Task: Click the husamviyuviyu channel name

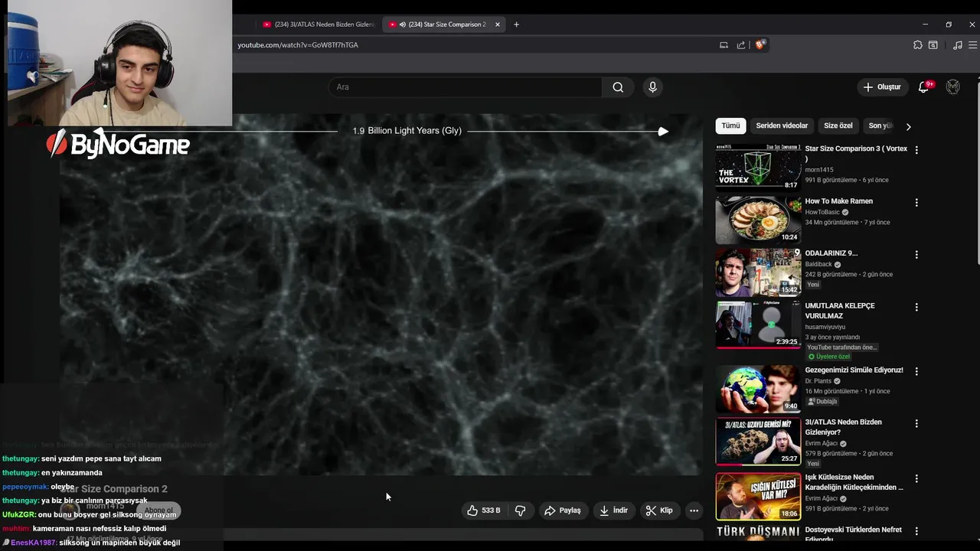Action: (x=825, y=327)
